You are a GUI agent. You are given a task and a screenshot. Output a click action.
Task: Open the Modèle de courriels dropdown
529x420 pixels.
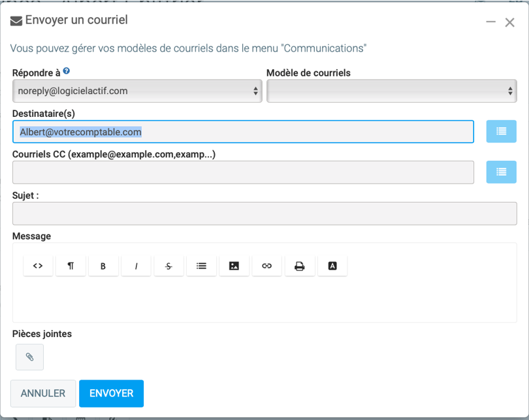(x=391, y=91)
